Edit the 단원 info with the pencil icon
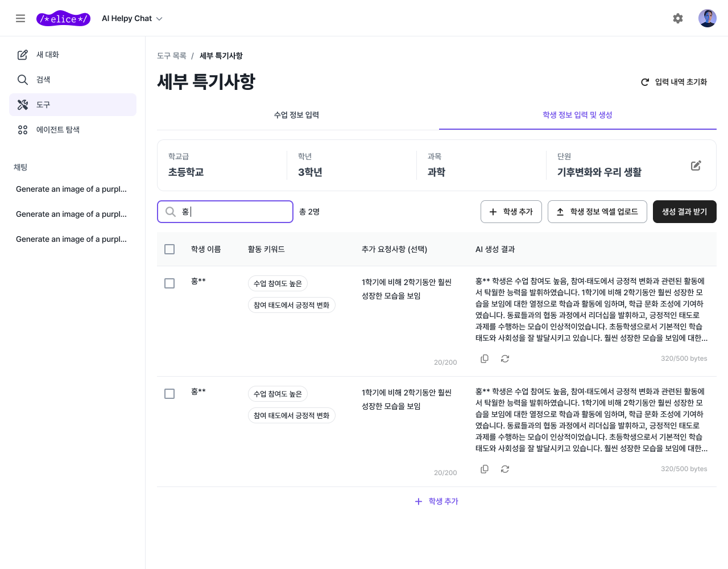The image size is (728, 569). click(696, 165)
